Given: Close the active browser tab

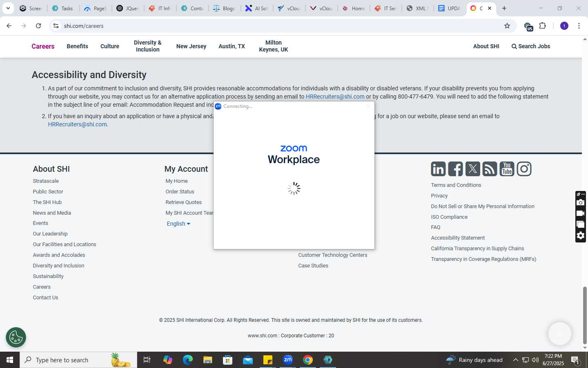Looking at the screenshot, I should click(x=490, y=8).
